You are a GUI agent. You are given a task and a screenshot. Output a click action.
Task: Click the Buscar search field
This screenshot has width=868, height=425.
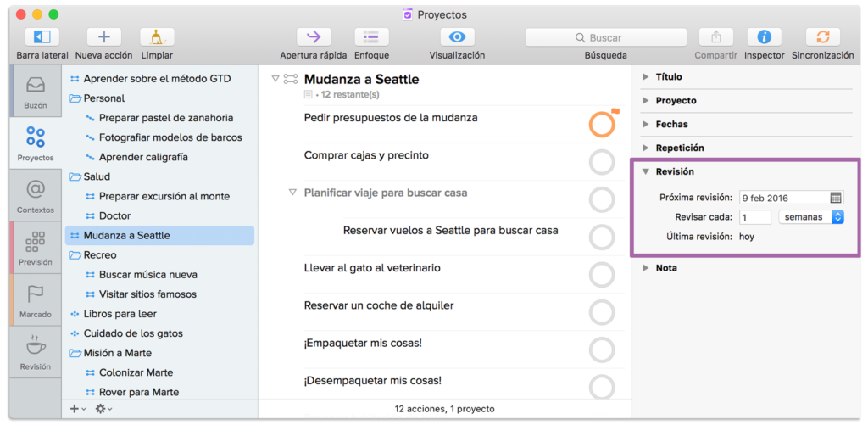tap(605, 37)
